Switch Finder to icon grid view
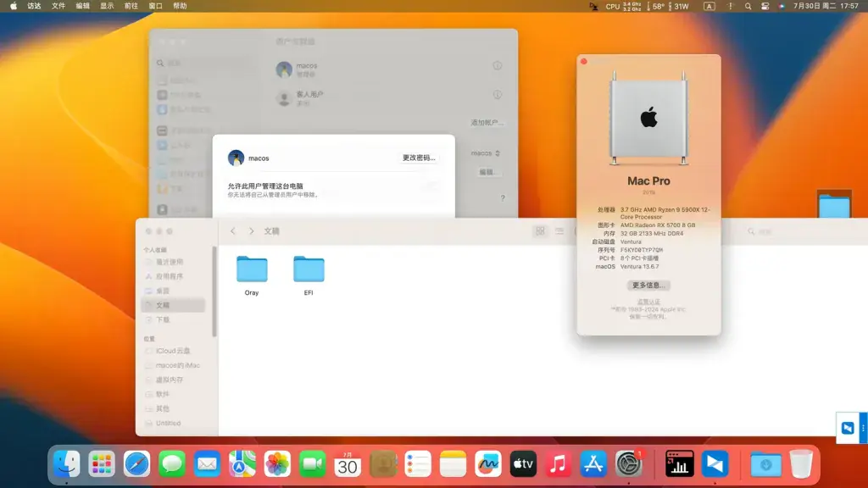 tap(540, 231)
